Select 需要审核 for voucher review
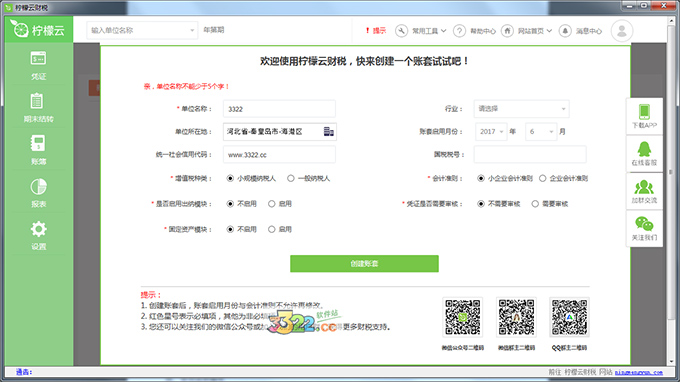 (x=535, y=204)
